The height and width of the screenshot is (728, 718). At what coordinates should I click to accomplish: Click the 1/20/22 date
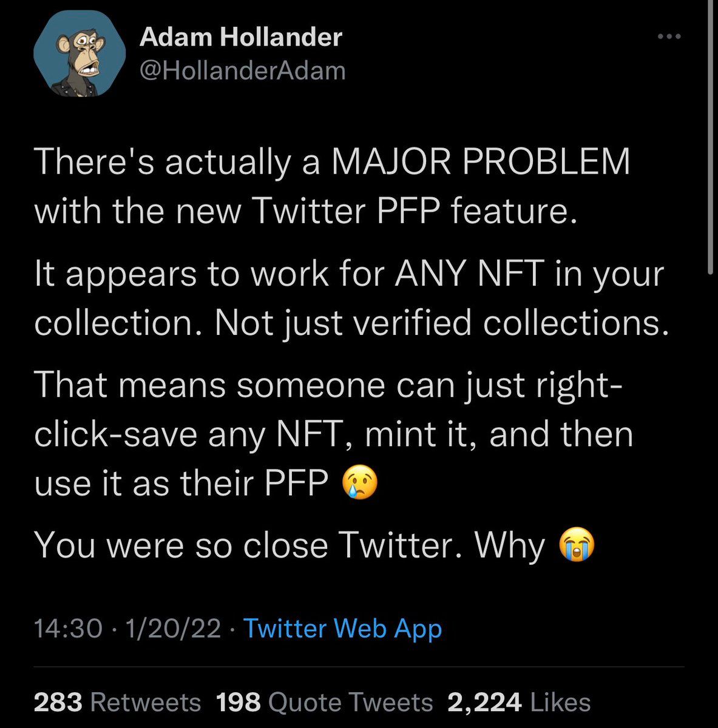tap(172, 629)
